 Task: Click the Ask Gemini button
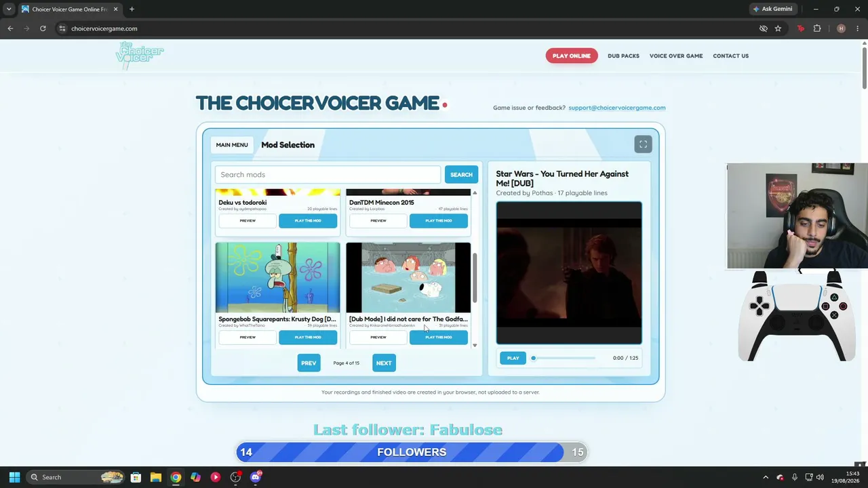tap(772, 9)
